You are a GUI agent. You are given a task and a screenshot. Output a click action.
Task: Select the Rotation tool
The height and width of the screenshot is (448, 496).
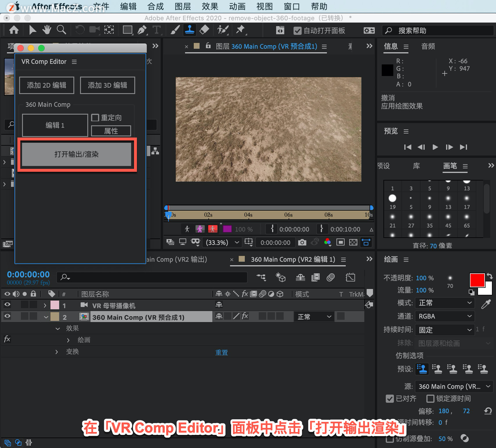(x=79, y=30)
